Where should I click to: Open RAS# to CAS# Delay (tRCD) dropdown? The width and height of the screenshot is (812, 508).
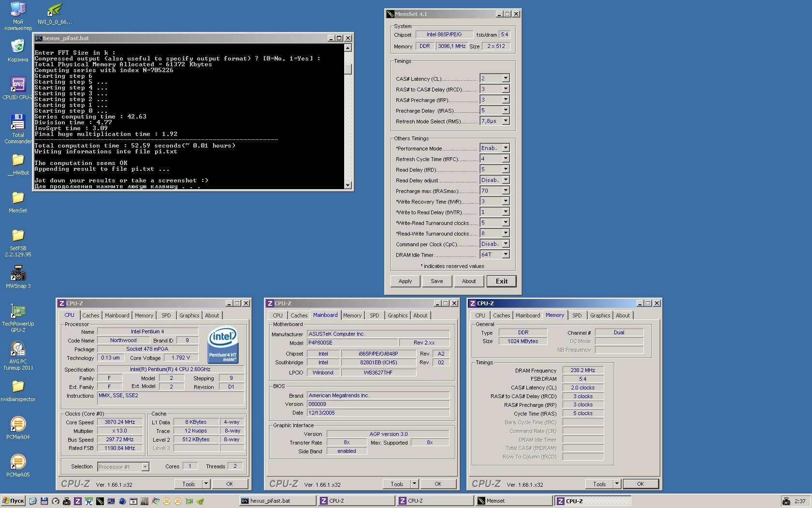[x=506, y=89]
